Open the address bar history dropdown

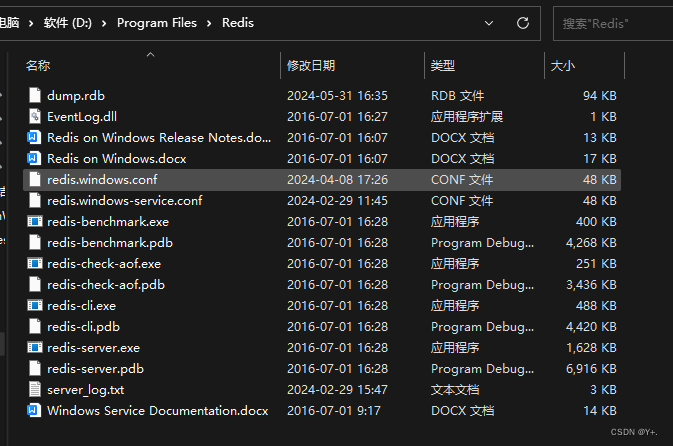point(489,23)
